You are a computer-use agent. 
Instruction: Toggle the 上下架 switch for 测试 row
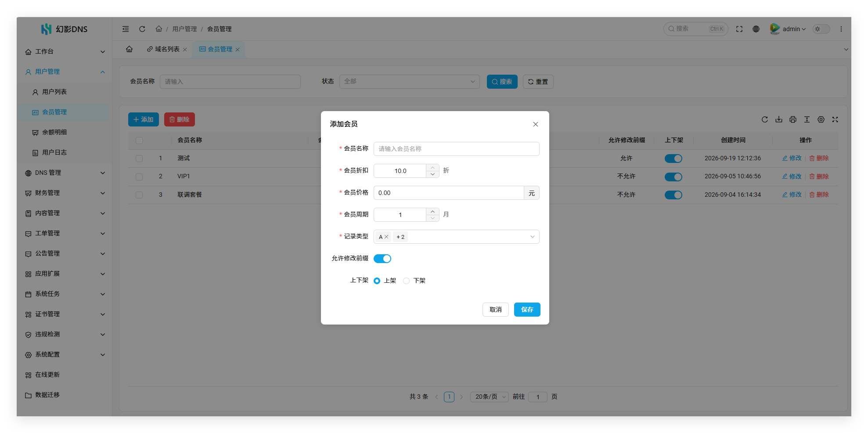[674, 159]
